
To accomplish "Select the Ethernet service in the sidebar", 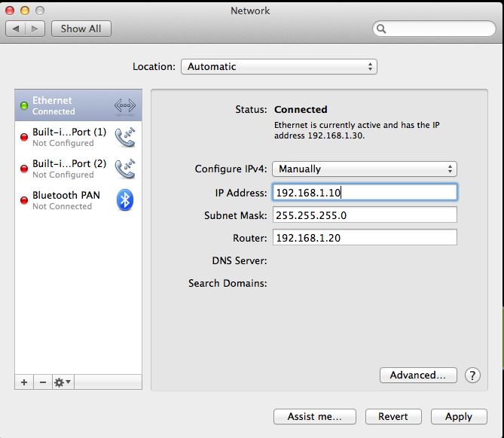I will tap(78, 105).
